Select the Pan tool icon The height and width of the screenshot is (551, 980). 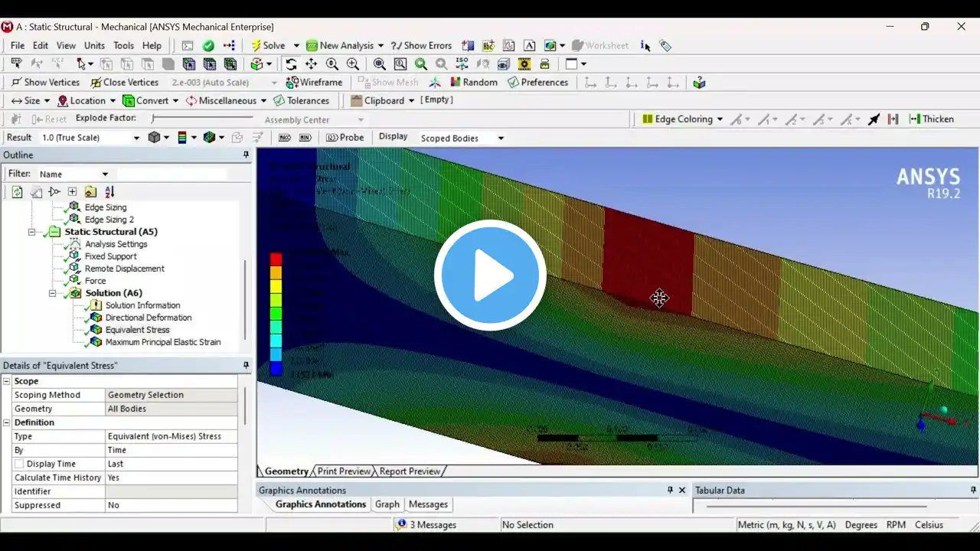coord(311,64)
